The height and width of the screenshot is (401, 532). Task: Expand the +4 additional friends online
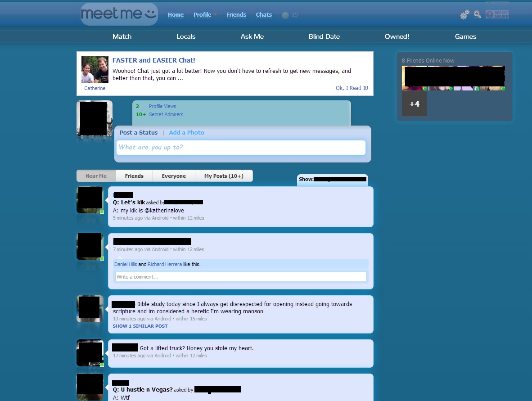click(414, 104)
